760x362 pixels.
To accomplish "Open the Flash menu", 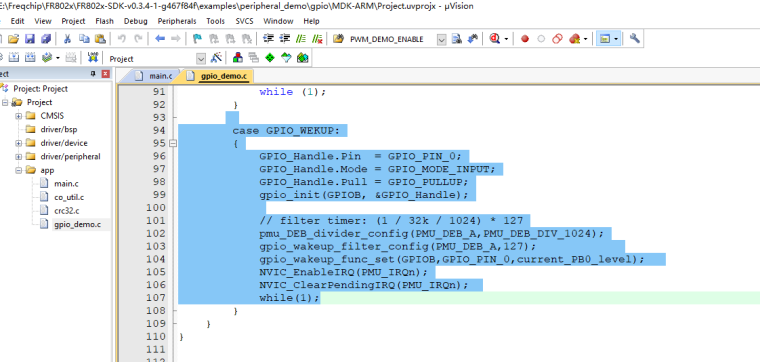I will point(104,21).
